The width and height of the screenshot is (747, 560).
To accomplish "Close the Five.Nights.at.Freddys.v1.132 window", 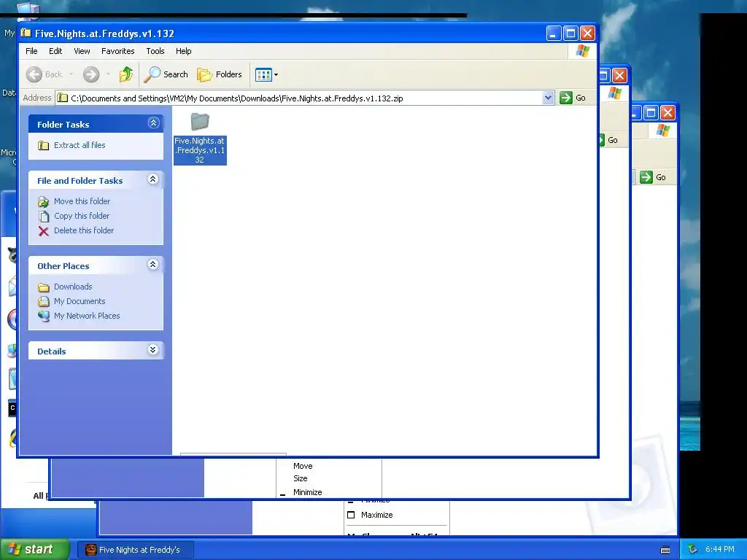I will (588, 34).
